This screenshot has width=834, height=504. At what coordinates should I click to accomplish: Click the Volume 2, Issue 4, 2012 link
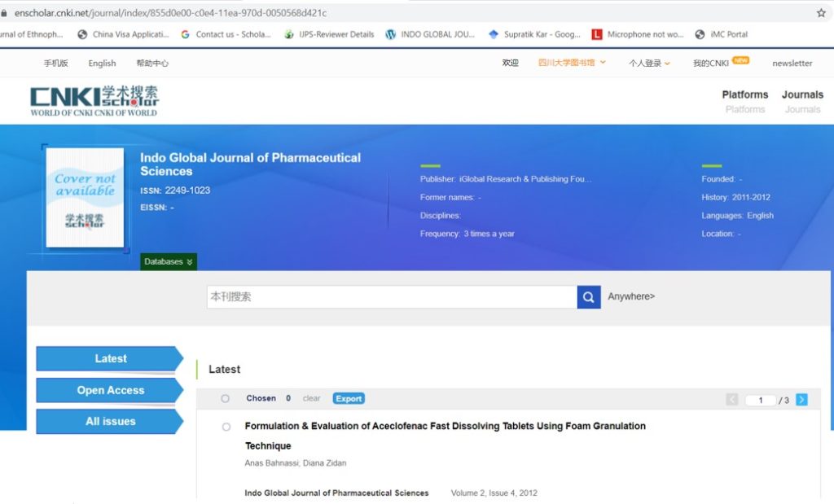pos(494,493)
